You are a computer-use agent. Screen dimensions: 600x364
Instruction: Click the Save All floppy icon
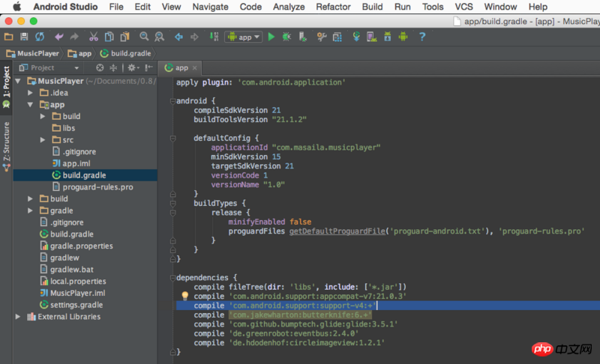[x=24, y=37]
